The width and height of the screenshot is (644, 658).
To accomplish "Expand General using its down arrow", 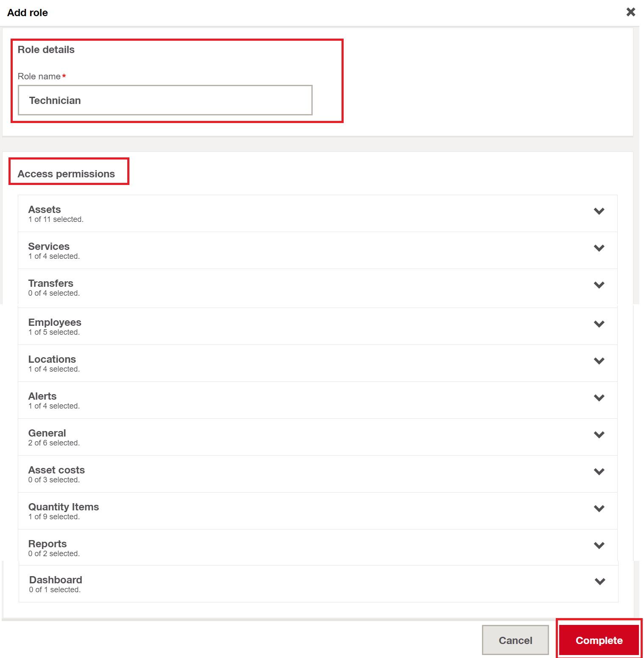I will click(x=599, y=435).
